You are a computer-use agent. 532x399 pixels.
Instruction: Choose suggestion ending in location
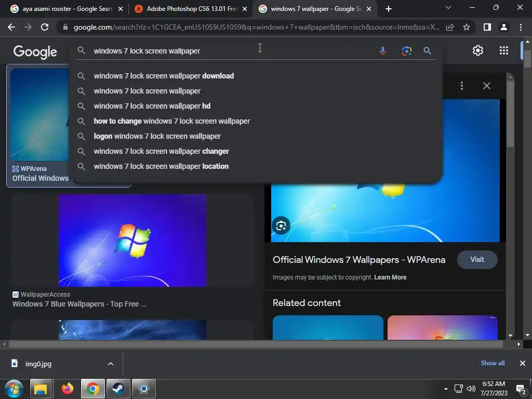256,166
